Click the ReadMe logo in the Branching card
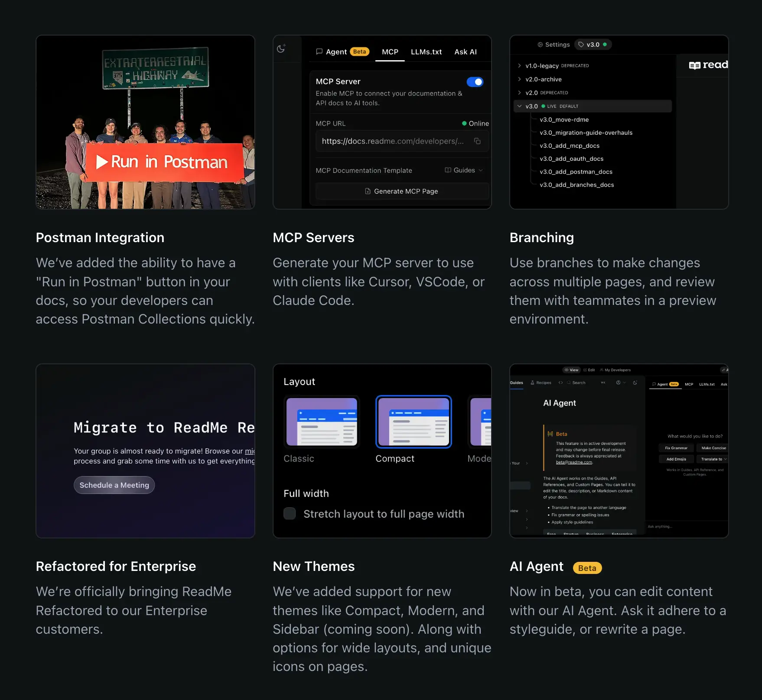This screenshot has height=700, width=762. point(708,65)
